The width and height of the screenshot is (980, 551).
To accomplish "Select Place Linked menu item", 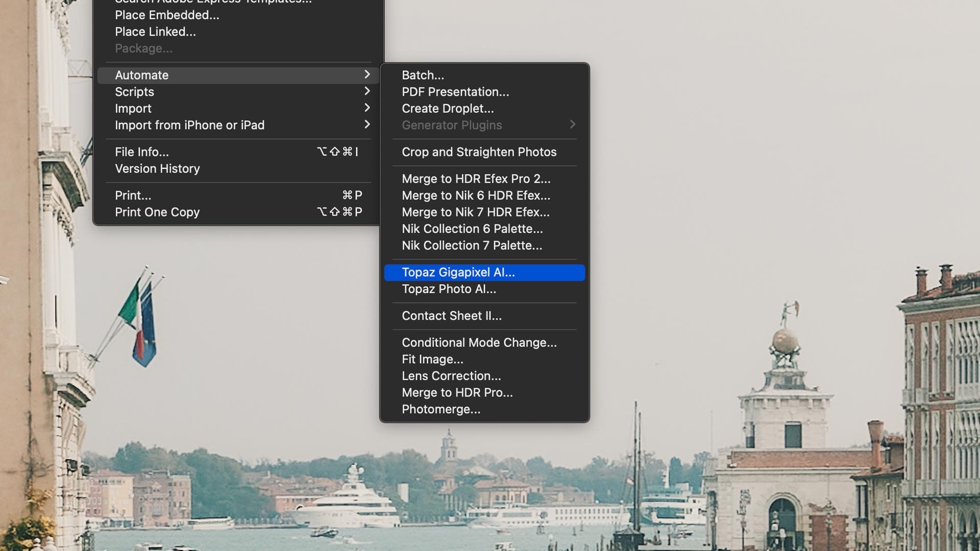I will click(155, 32).
